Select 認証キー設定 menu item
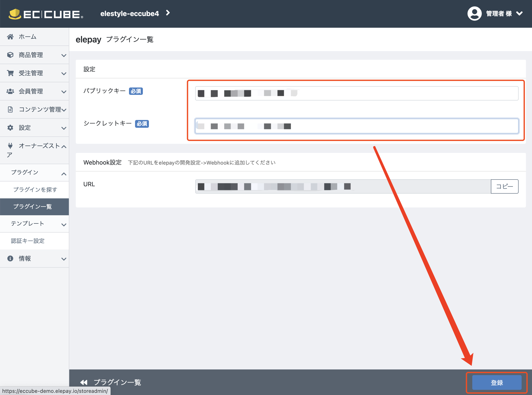The image size is (532, 395). pyautogui.click(x=28, y=241)
